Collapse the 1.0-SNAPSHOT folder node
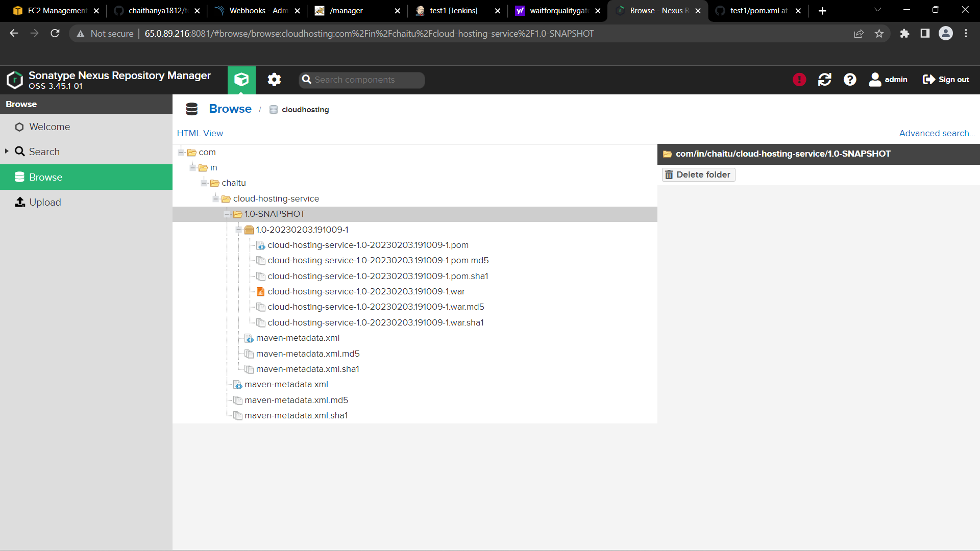Image resolution: width=980 pixels, height=551 pixels. point(227,214)
